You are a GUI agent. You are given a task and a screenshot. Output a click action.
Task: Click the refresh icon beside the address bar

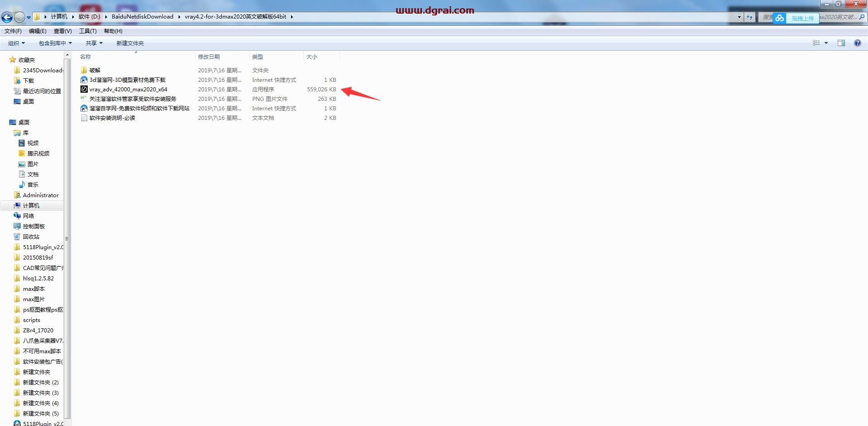coord(750,17)
